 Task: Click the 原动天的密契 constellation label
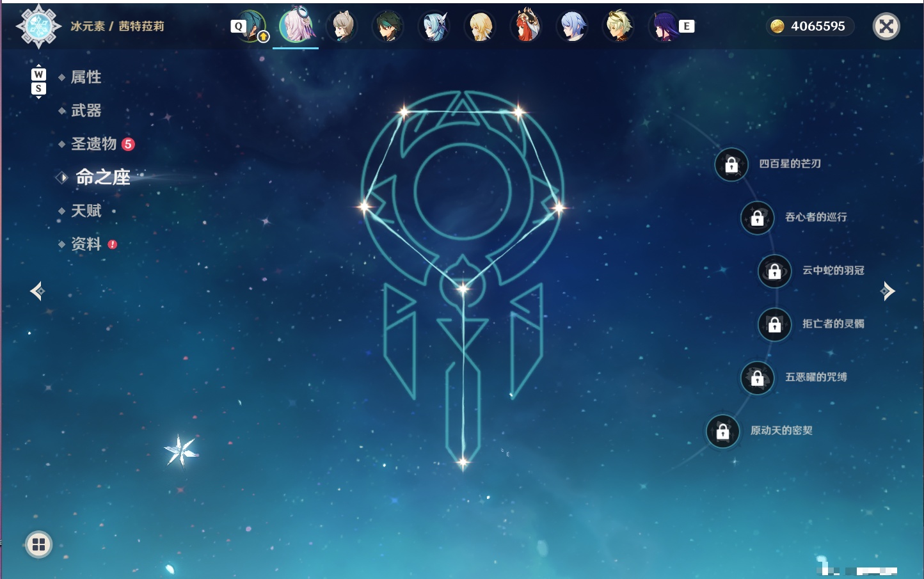tap(781, 431)
